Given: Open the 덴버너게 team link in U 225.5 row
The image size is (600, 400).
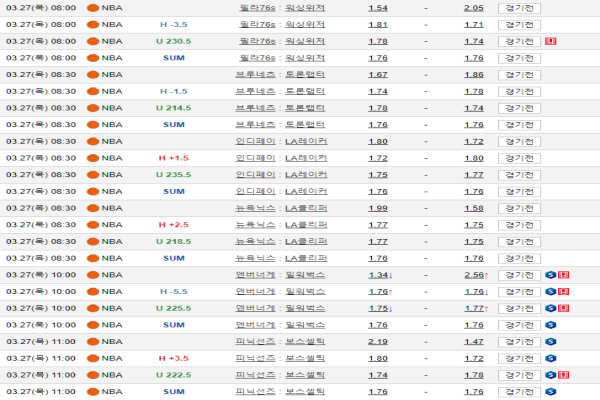Looking at the screenshot, I should point(256,308).
